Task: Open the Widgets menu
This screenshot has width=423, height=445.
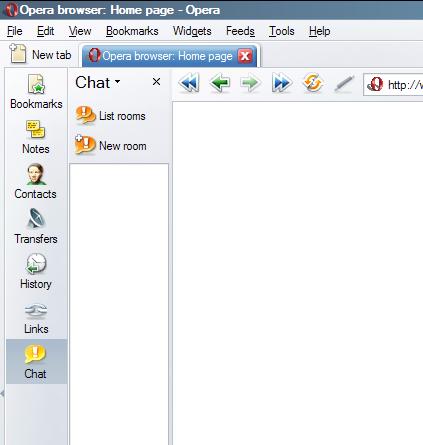Action: 192,31
